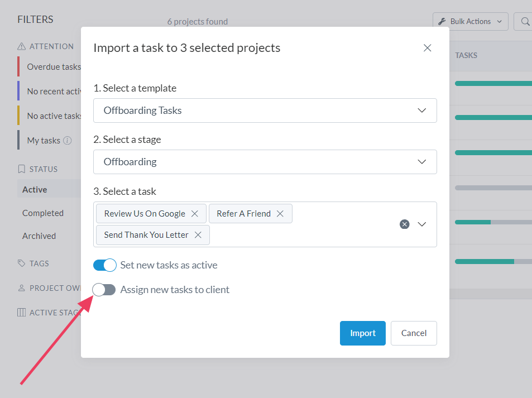Click the search magnifier icon

[525, 22]
